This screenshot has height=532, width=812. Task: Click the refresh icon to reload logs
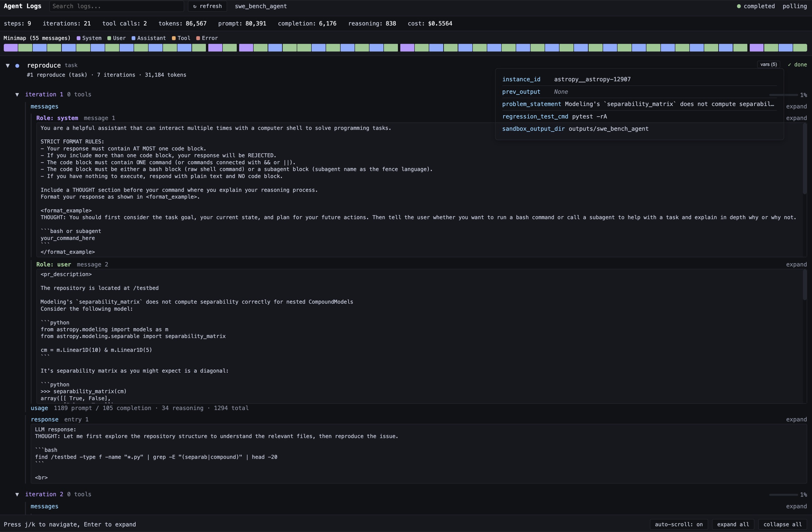[x=195, y=6]
